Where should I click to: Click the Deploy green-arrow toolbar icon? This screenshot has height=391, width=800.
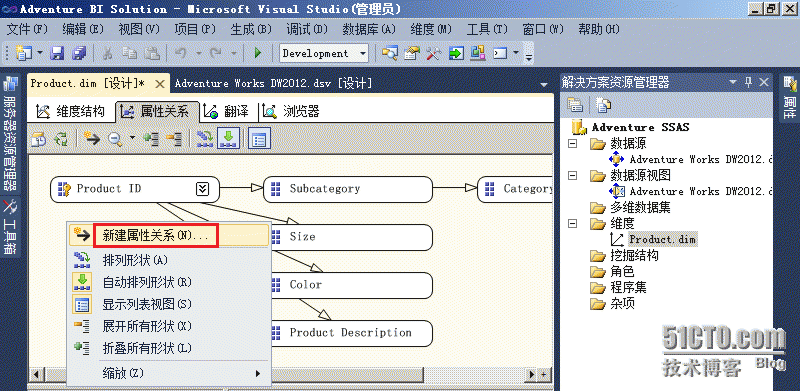(456, 53)
